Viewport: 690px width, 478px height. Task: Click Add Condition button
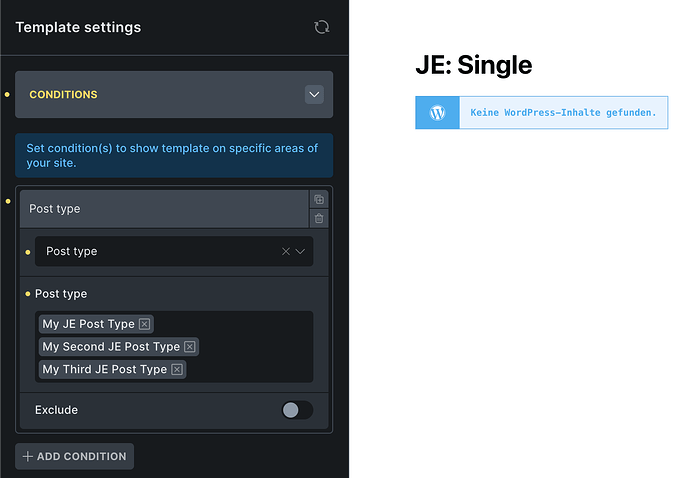click(75, 456)
